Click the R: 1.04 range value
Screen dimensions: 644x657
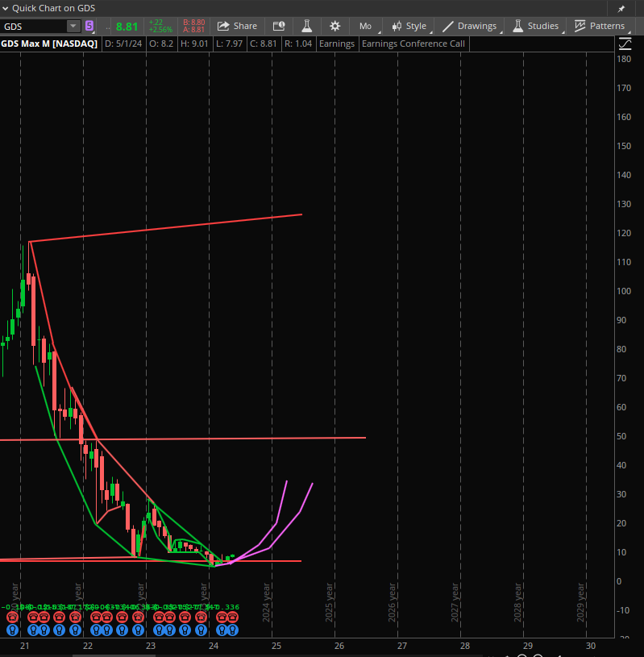[298, 44]
